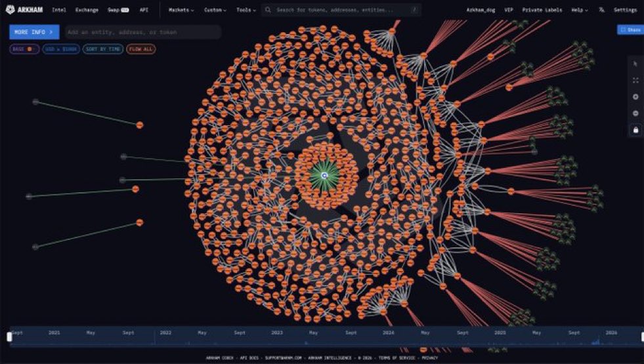The height and width of the screenshot is (364, 644).
Task: Open Settings
Action: pyautogui.click(x=625, y=10)
